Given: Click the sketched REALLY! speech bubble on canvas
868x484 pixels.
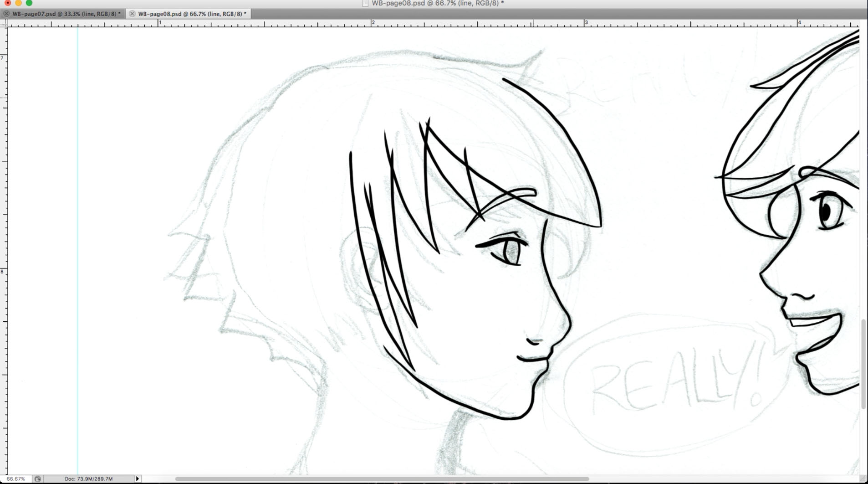Looking at the screenshot, I should click(674, 383).
